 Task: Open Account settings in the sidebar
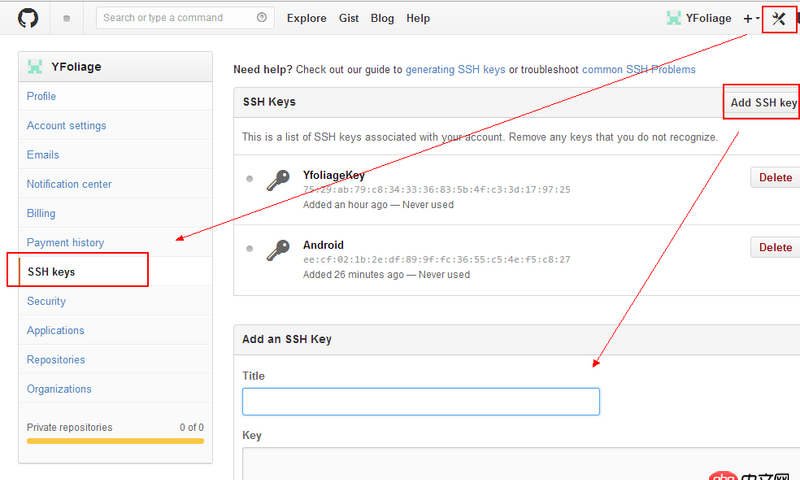tap(66, 126)
